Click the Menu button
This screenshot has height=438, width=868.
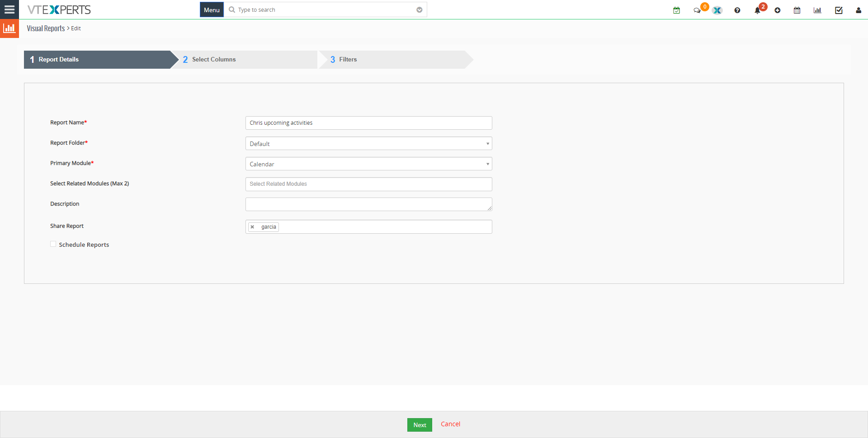click(x=212, y=10)
